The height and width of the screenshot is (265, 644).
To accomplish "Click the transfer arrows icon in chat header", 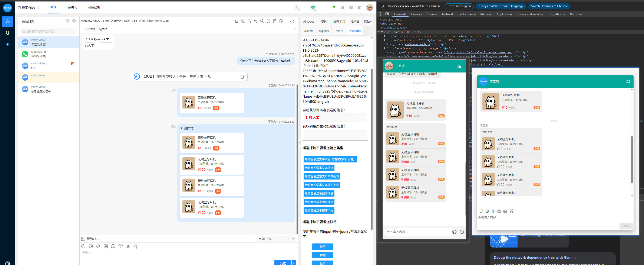I will [x=255, y=21].
